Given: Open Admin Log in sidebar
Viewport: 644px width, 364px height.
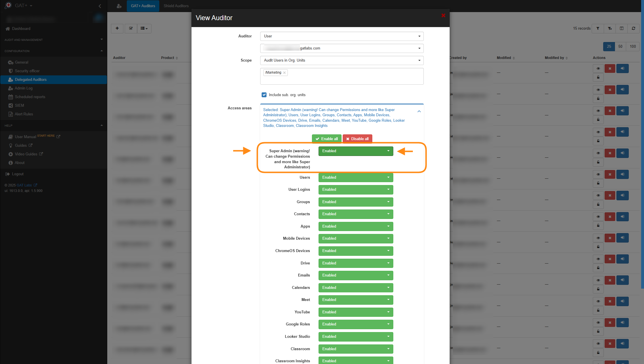Looking at the screenshot, I should point(24,88).
